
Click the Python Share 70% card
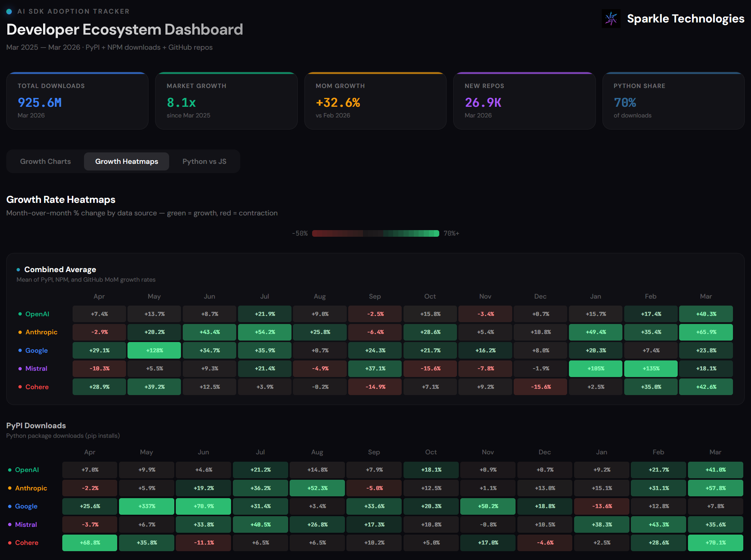[673, 101]
